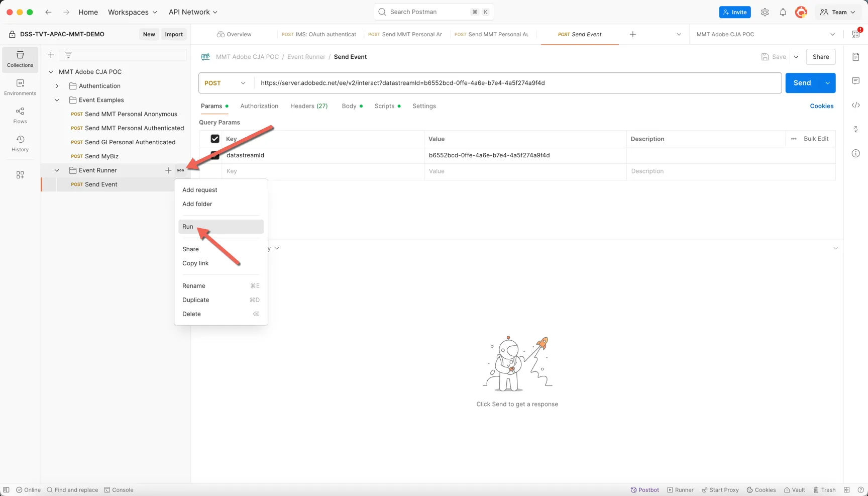Click the create new collection plus icon

pos(51,55)
